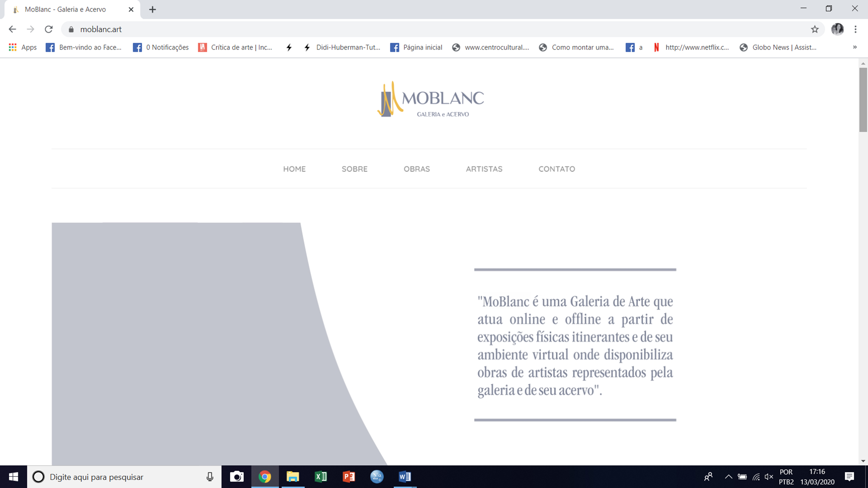This screenshot has height=488, width=868.
Task: Click the Chrome profile avatar icon
Action: (x=837, y=29)
